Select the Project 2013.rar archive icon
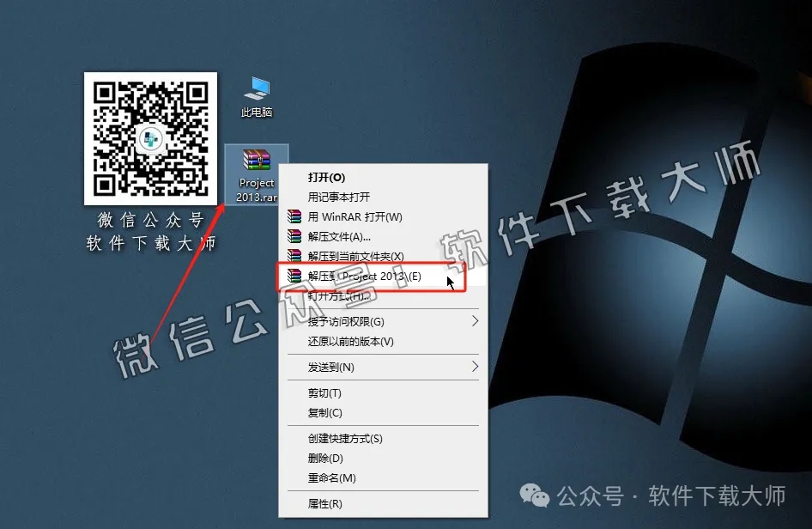812x529 pixels. (256, 159)
